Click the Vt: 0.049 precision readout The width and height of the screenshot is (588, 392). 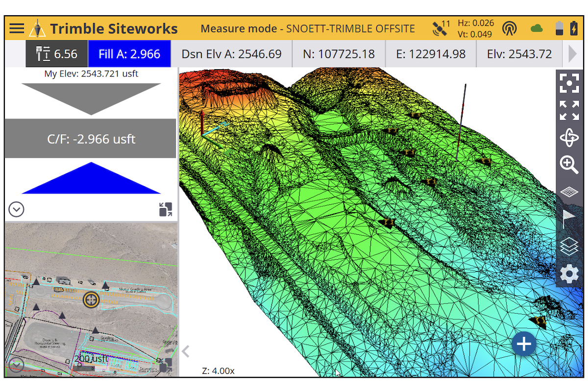click(476, 34)
